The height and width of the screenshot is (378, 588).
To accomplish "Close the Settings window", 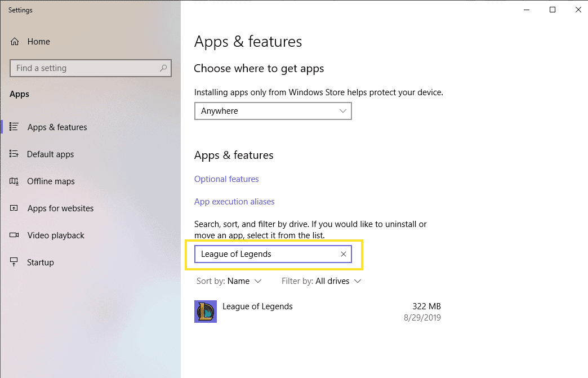I will pyautogui.click(x=578, y=10).
